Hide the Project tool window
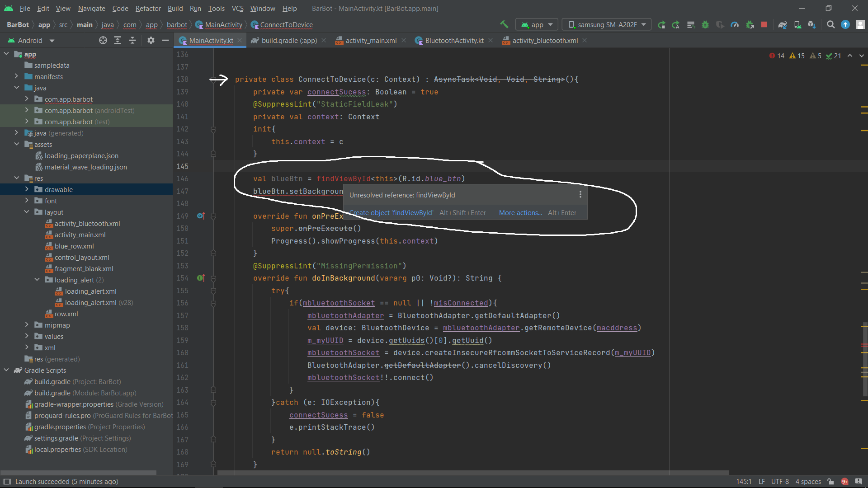 165,41
